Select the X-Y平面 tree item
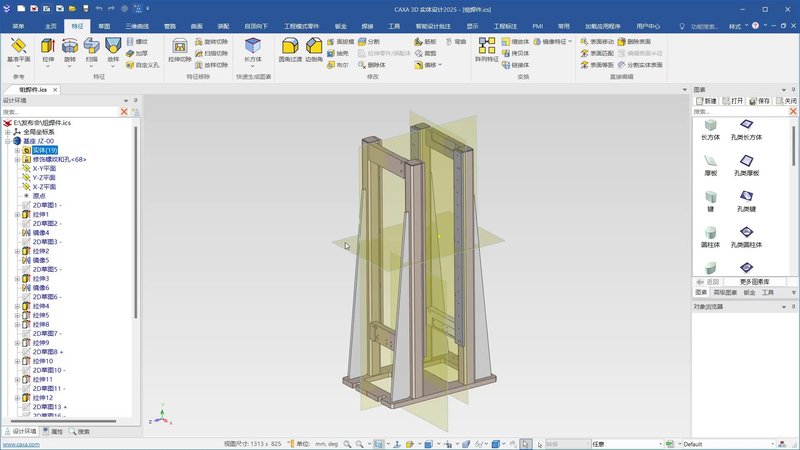Viewport: 800px width, 450px height. coord(44,168)
